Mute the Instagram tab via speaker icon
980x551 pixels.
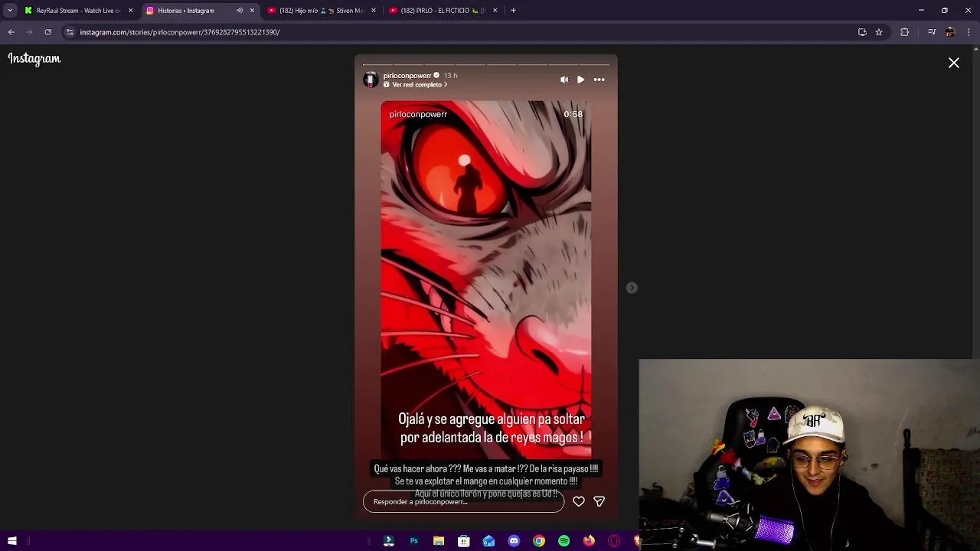click(x=240, y=11)
